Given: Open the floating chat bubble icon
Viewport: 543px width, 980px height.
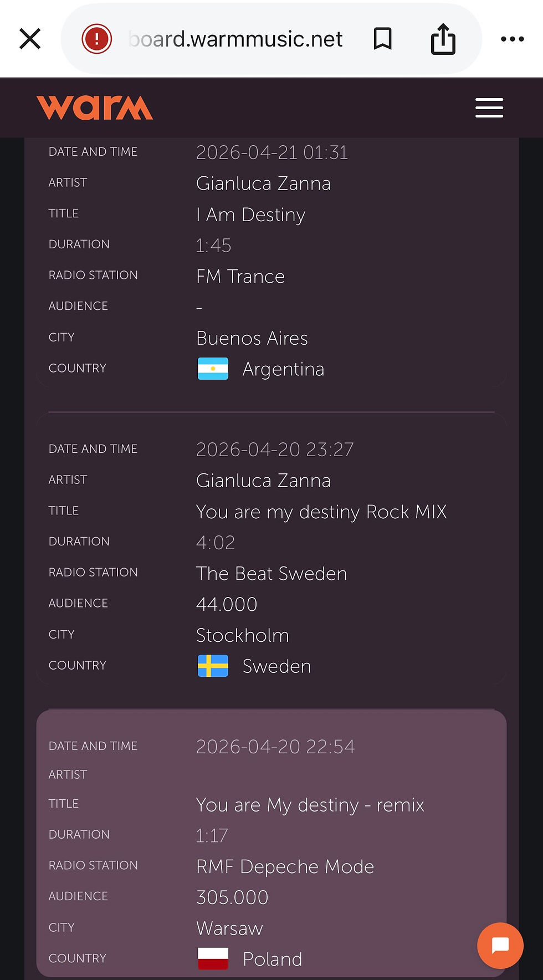Looking at the screenshot, I should 500,946.
